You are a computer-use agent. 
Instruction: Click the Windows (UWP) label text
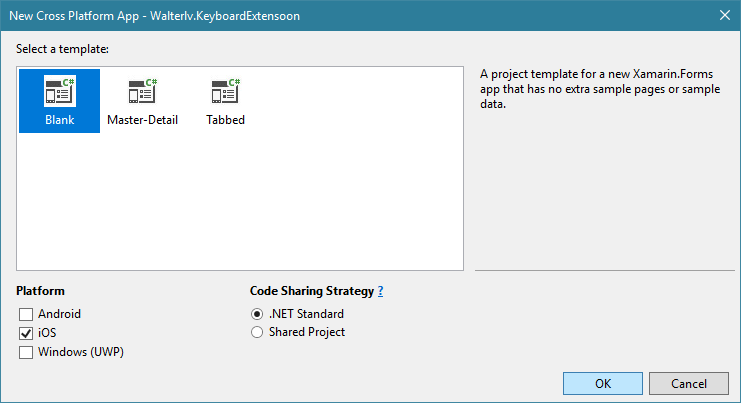(x=81, y=352)
